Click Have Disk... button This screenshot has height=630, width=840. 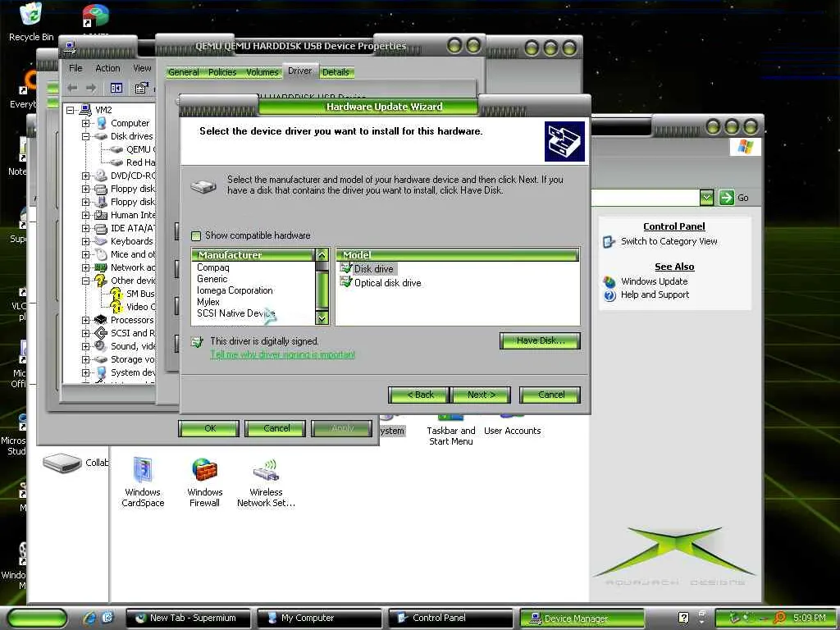[540, 340]
